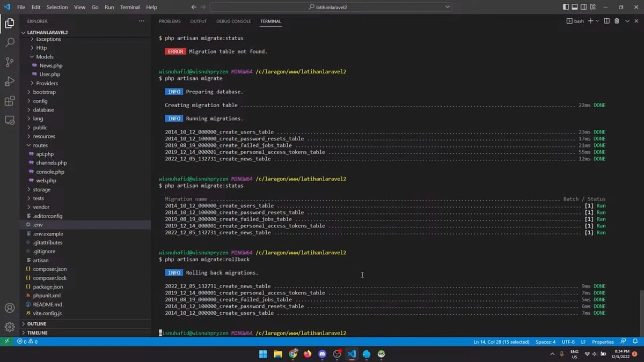The width and height of the screenshot is (644, 362).
Task: Maximize panel size with chevron
Action: tap(627, 21)
